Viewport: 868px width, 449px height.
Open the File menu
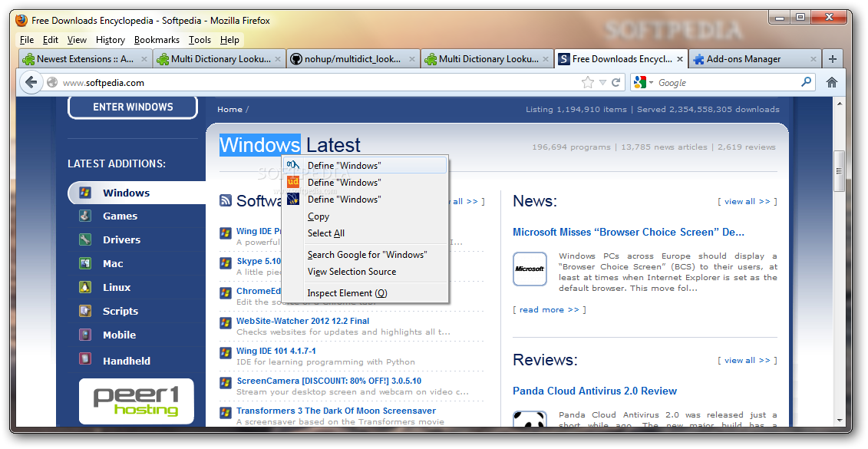tap(27, 40)
